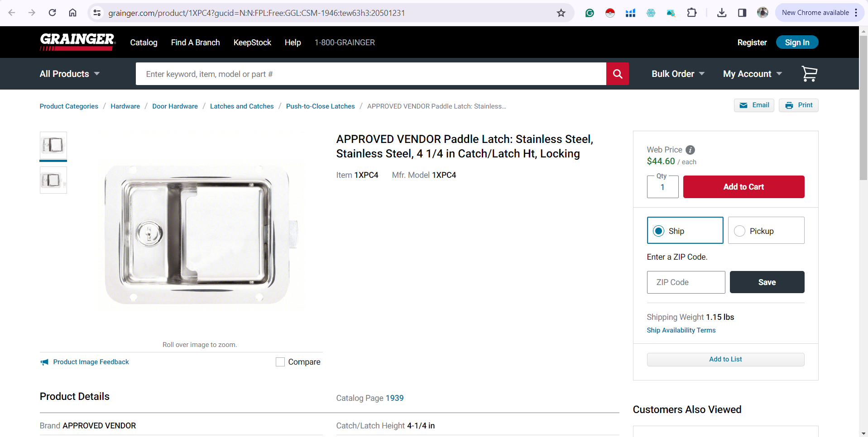Click the browser address bar URL
Viewport: 868px width, 437px height.
click(256, 13)
